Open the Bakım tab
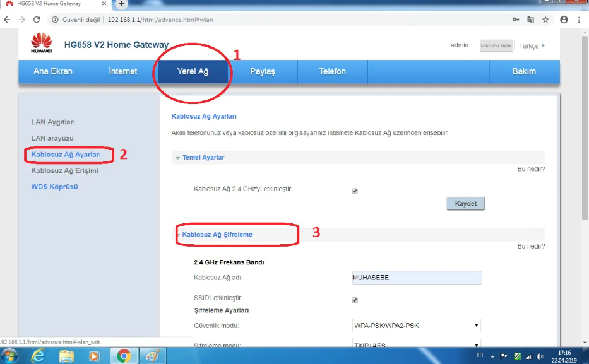589x364 pixels. [x=525, y=71]
